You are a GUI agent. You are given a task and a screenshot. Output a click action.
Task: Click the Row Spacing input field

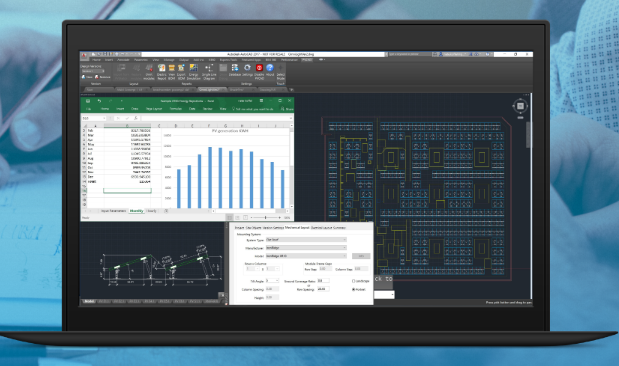coord(323,289)
